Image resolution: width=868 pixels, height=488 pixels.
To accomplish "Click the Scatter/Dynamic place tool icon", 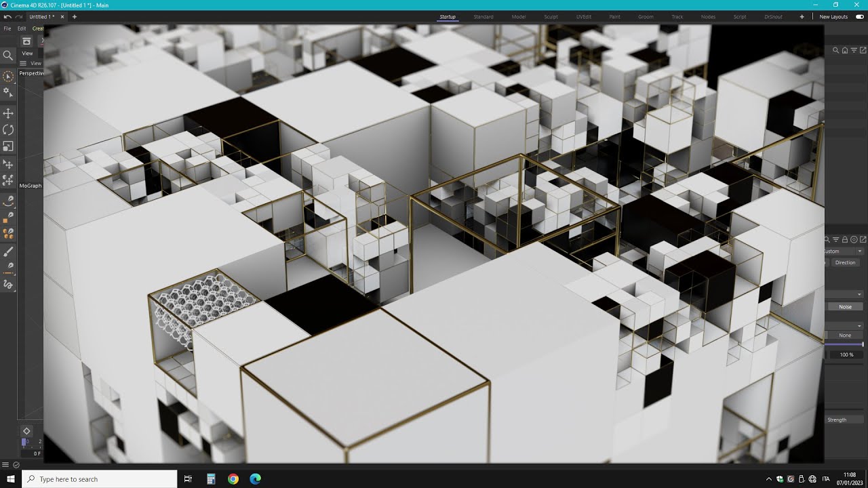I will click(x=8, y=180).
